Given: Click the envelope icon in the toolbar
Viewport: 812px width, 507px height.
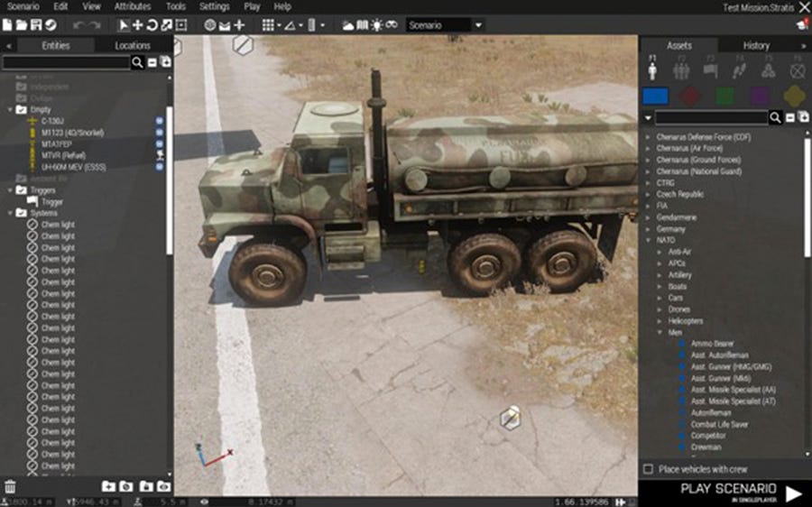Looking at the screenshot, I should pos(225,25).
